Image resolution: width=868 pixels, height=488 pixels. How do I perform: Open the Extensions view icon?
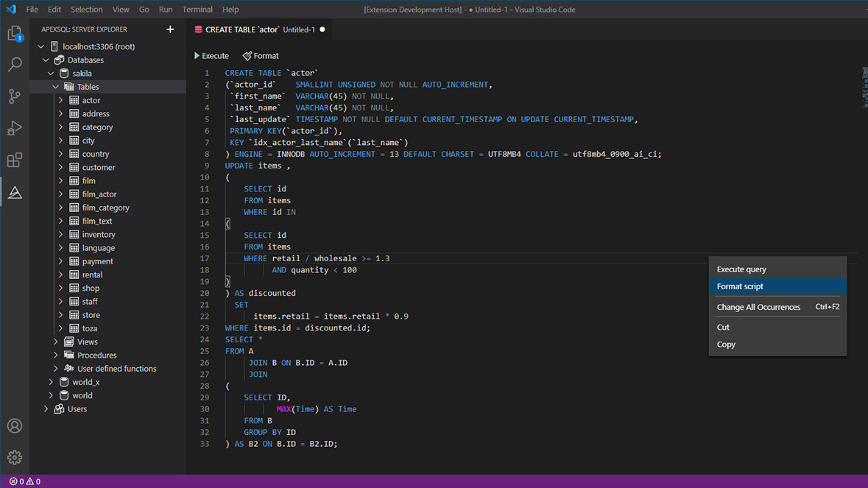tap(15, 160)
